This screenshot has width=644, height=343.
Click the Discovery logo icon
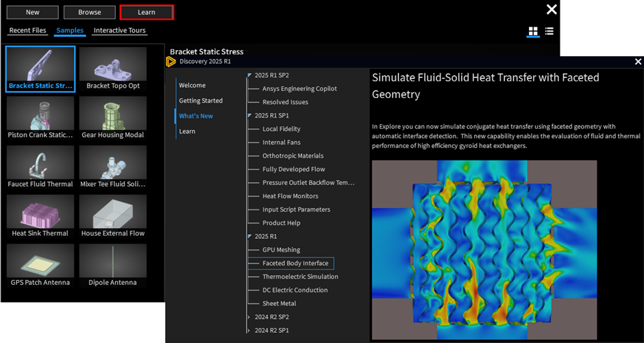(171, 62)
